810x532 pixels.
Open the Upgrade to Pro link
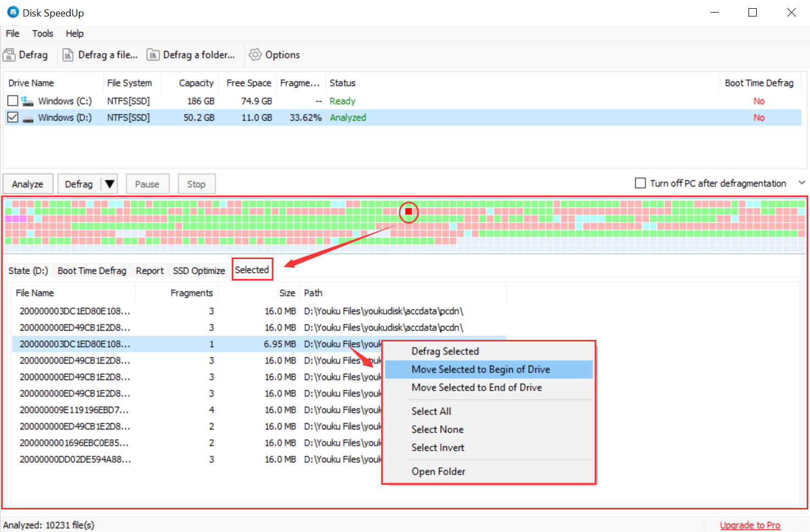[750, 525]
